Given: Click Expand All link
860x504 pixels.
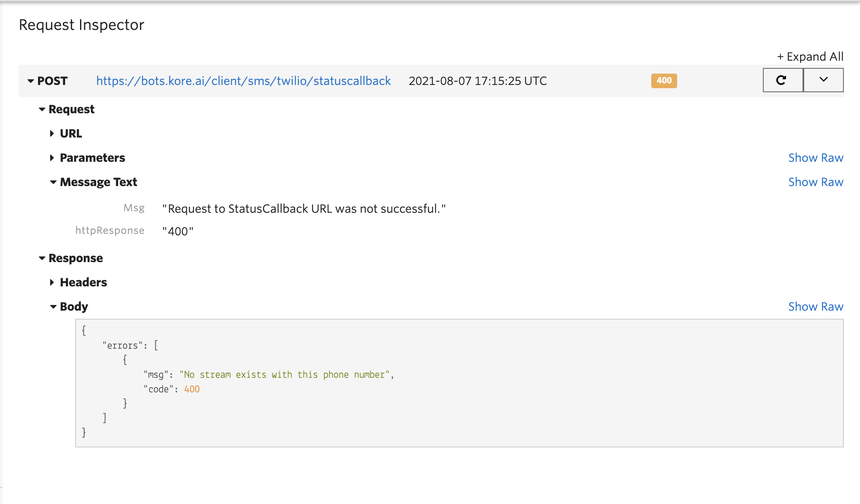Looking at the screenshot, I should (x=810, y=57).
